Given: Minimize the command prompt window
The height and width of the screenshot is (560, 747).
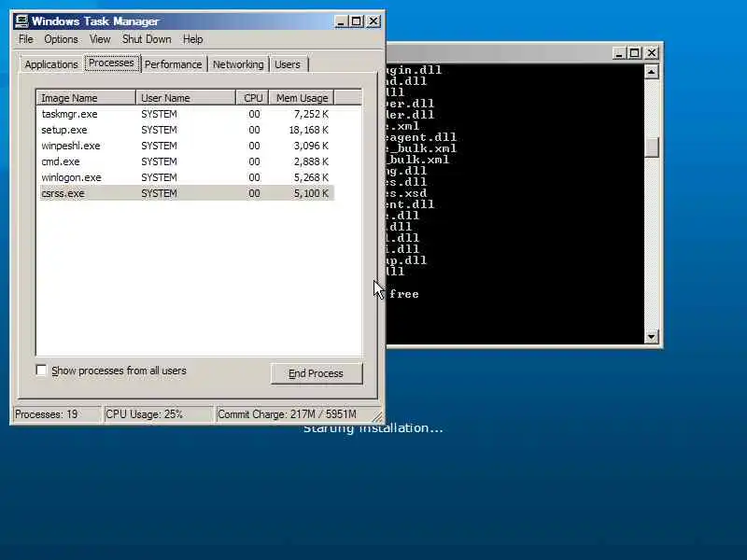Looking at the screenshot, I should pyautogui.click(x=618, y=53).
